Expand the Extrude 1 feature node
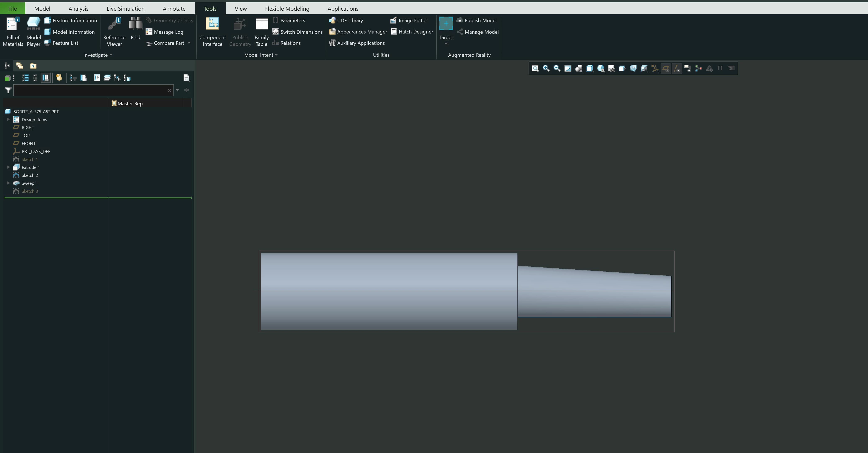Image resolution: width=868 pixels, height=453 pixels. coord(8,167)
